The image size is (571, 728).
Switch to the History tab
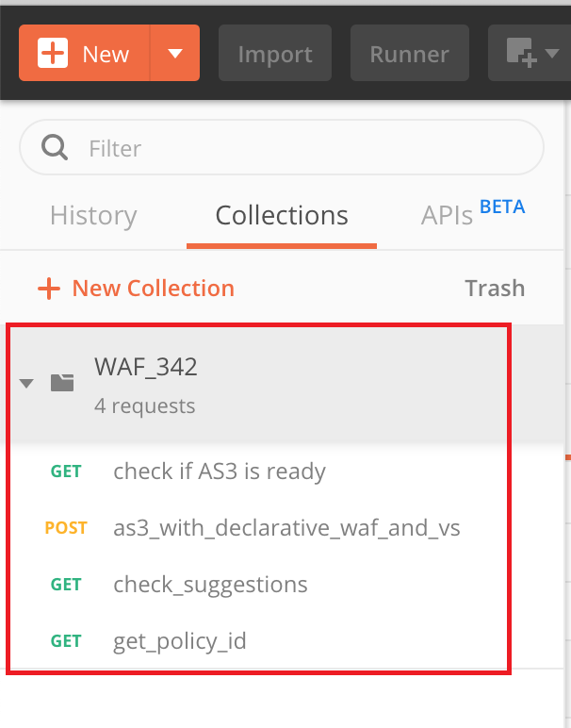(x=93, y=215)
